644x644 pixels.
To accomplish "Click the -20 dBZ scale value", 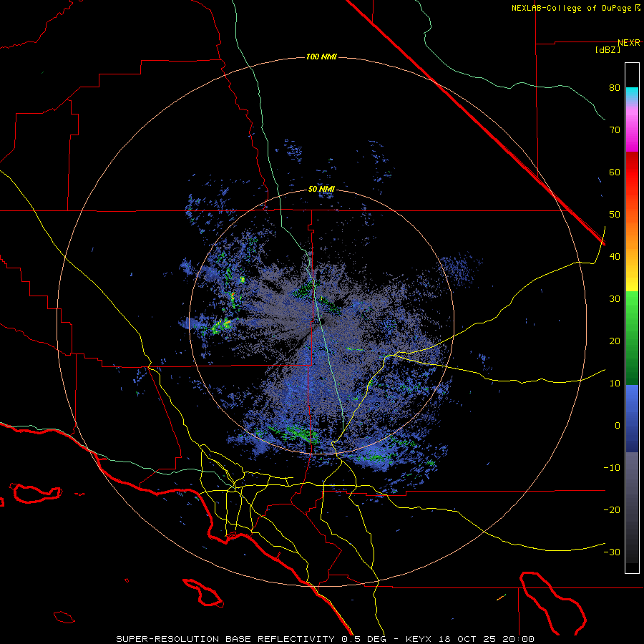I will click(x=612, y=510).
